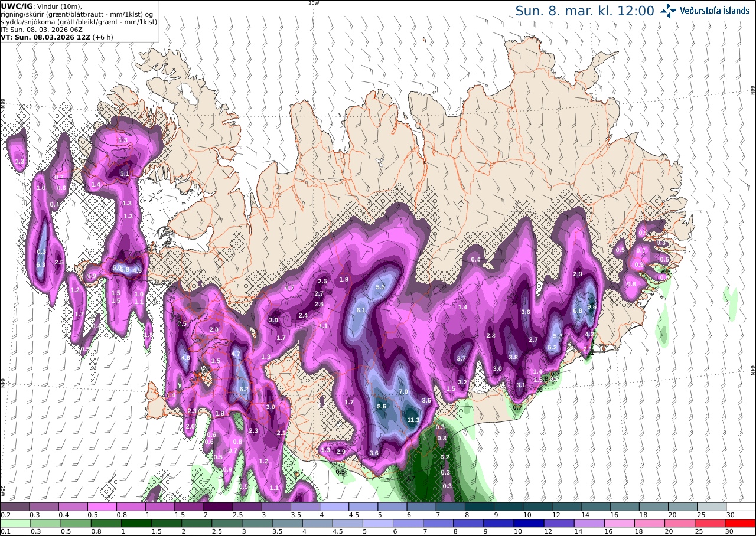Click the '3.2' precipitation value on map

coord(462,383)
